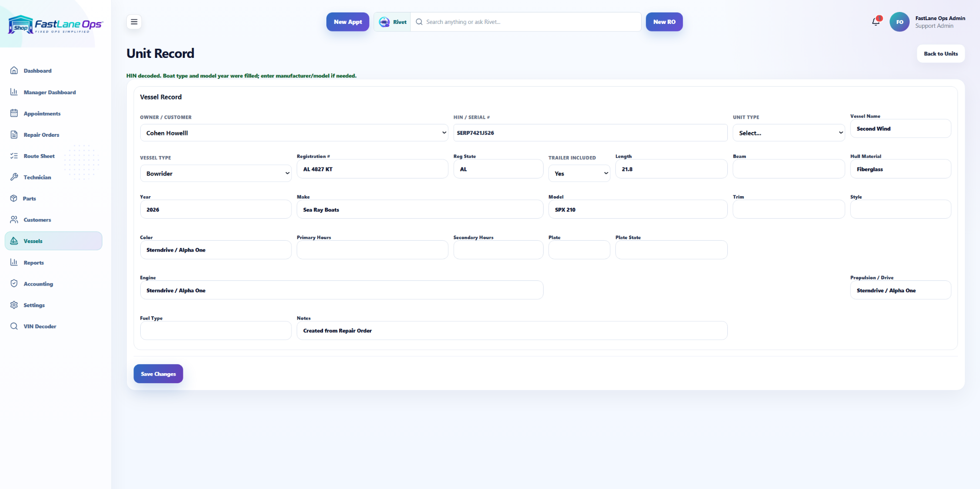980x489 pixels.
Task: Click the Notes field
Action: tap(512, 331)
